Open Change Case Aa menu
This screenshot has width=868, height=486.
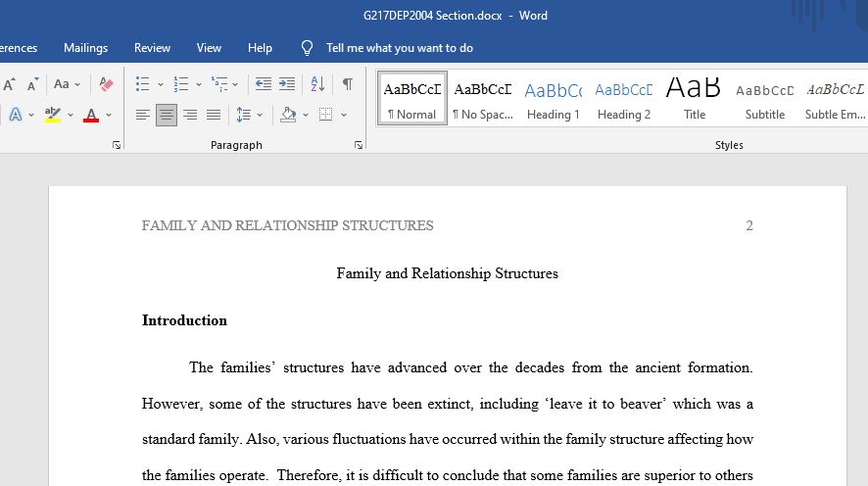click(x=67, y=84)
